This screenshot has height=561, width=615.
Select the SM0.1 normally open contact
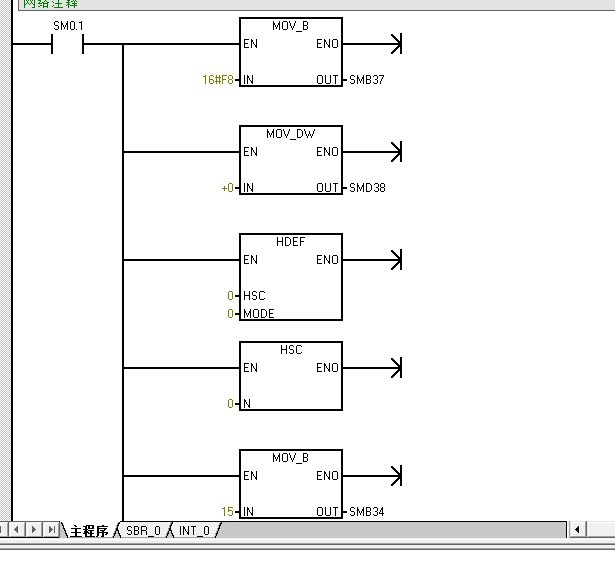[67, 45]
